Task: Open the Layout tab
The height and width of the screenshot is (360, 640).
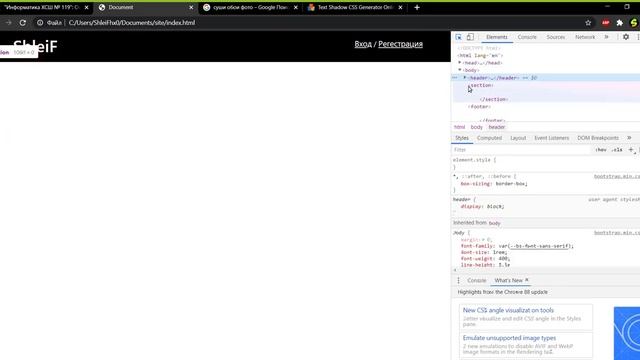Action: pos(518,138)
